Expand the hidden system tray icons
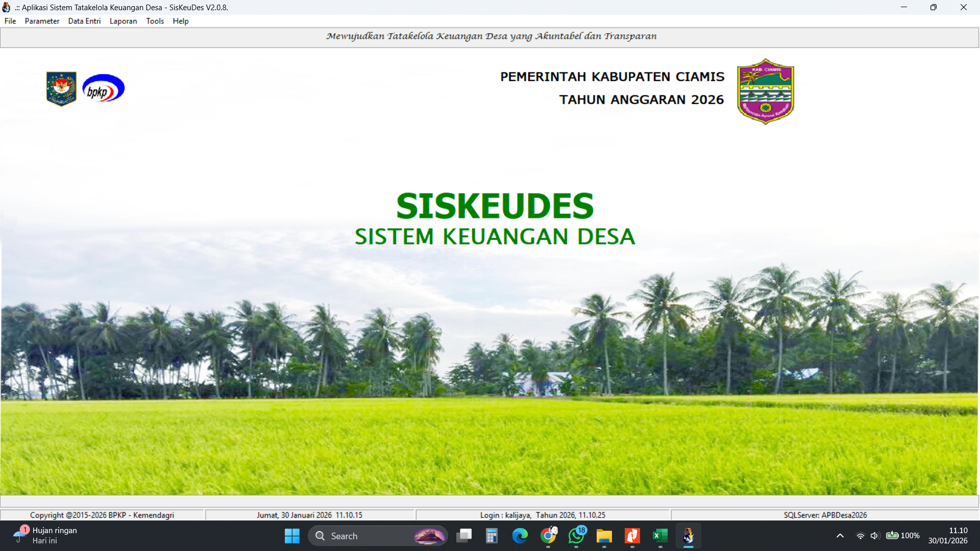The width and height of the screenshot is (980, 551). coord(840,536)
